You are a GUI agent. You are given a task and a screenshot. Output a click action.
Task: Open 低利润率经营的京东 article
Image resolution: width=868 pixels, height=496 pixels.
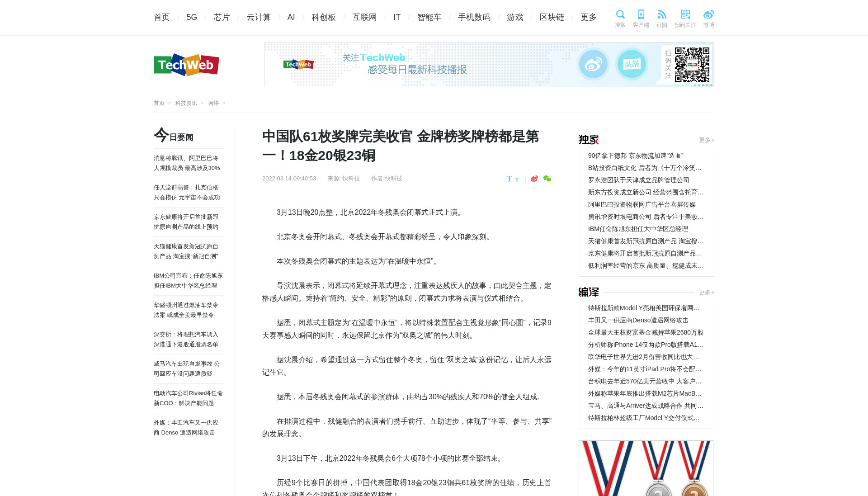click(646, 265)
